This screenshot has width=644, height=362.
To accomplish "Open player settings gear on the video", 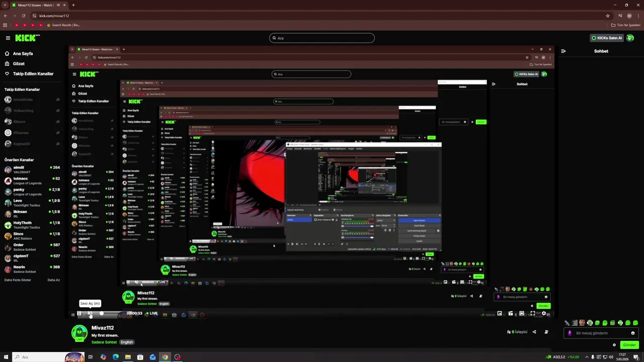I will click(544, 313).
